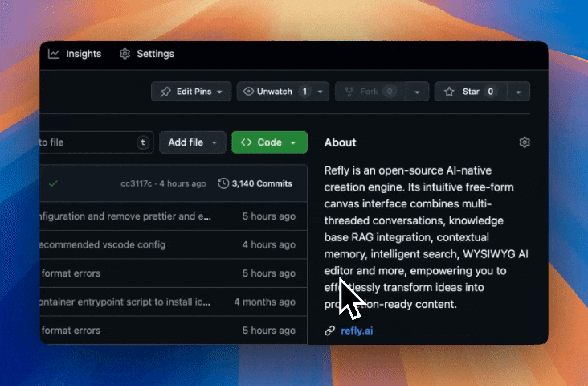The image size is (588, 386).
Task: Open the Unwatch notification options arrow
Action: 321,92
